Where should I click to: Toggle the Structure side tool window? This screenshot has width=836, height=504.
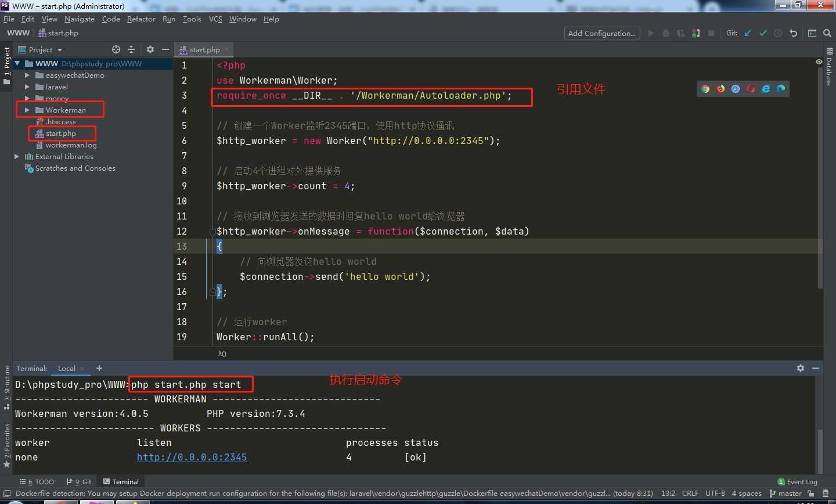click(x=6, y=387)
